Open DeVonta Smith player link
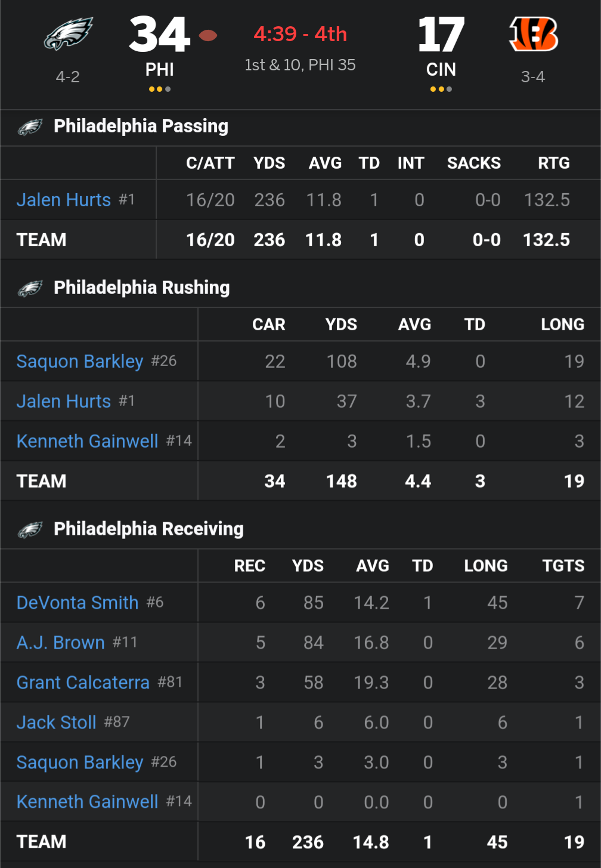This screenshot has width=601, height=868. tap(78, 603)
